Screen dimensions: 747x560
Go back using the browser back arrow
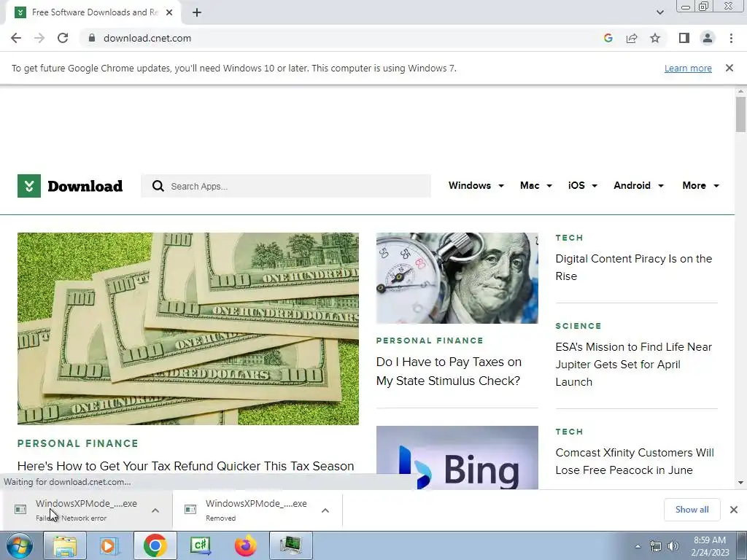16,38
